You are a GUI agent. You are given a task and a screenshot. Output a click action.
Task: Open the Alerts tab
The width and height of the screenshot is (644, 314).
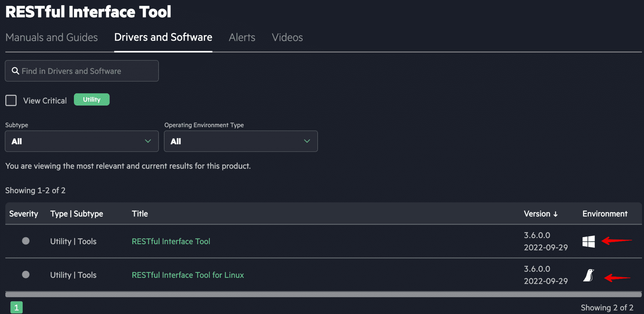coord(242,37)
